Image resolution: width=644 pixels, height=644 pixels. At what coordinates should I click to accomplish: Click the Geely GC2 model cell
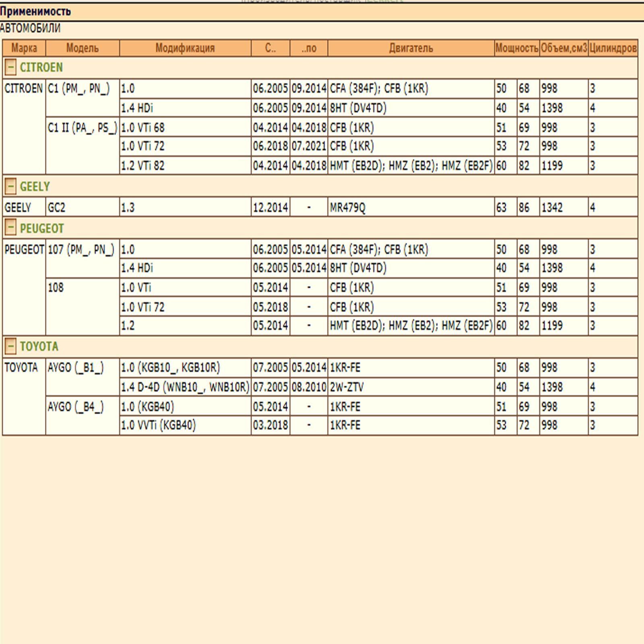pyautogui.click(x=56, y=208)
